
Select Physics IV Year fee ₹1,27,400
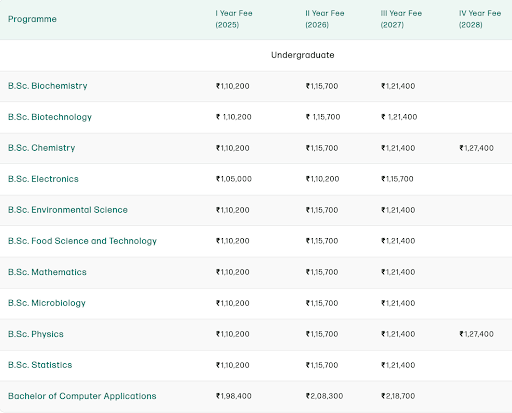[x=476, y=334]
